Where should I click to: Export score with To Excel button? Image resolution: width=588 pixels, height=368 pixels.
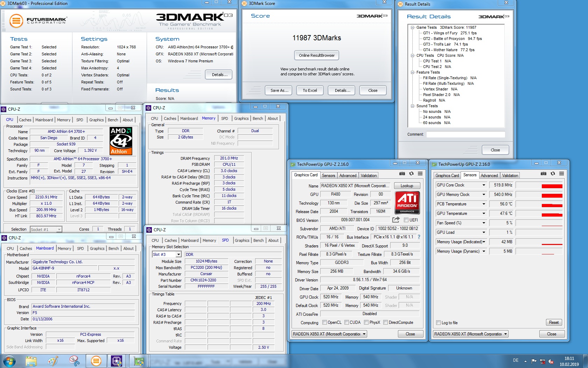[x=310, y=90]
